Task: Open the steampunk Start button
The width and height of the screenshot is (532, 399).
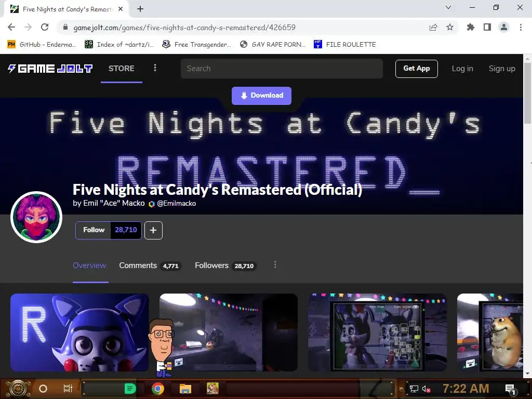Action: point(19,389)
